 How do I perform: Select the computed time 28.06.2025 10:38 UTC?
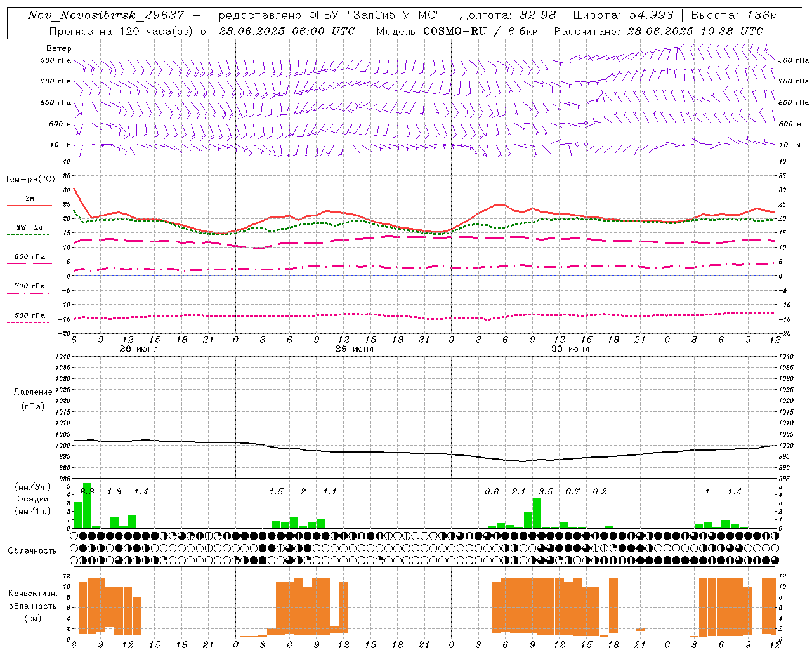point(695,30)
